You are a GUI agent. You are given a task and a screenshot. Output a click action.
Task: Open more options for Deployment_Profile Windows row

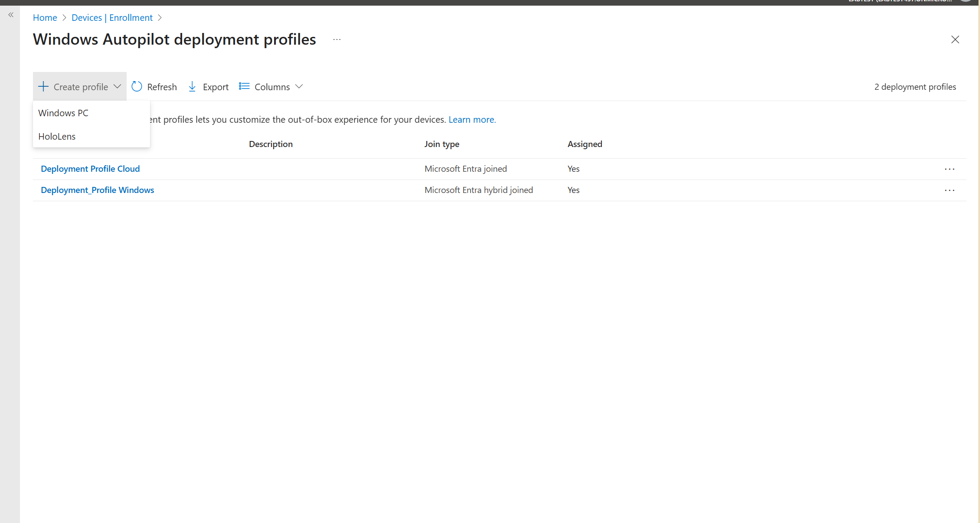click(x=949, y=190)
